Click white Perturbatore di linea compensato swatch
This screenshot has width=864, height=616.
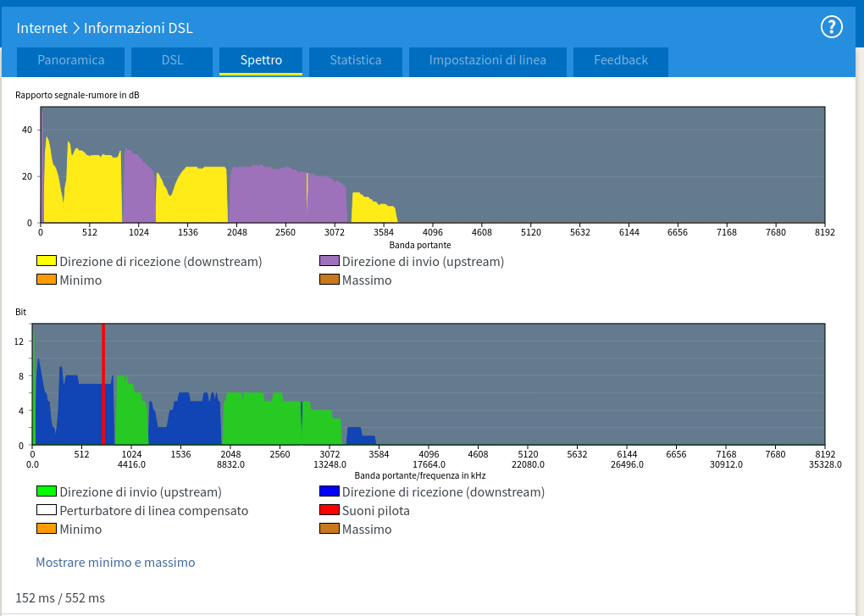click(x=47, y=509)
